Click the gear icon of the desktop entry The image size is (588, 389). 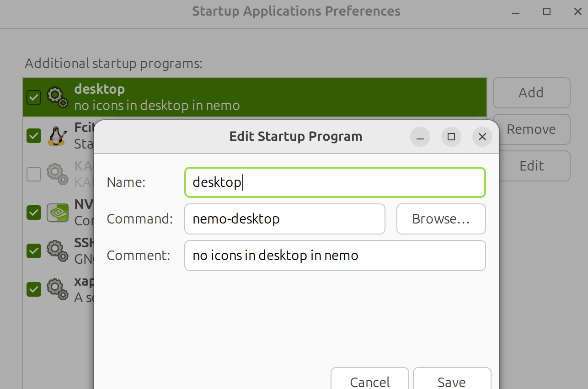point(57,97)
